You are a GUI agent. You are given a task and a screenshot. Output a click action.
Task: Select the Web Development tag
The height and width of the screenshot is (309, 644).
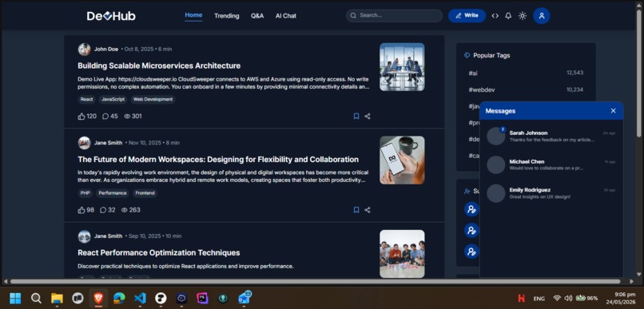[x=153, y=99]
